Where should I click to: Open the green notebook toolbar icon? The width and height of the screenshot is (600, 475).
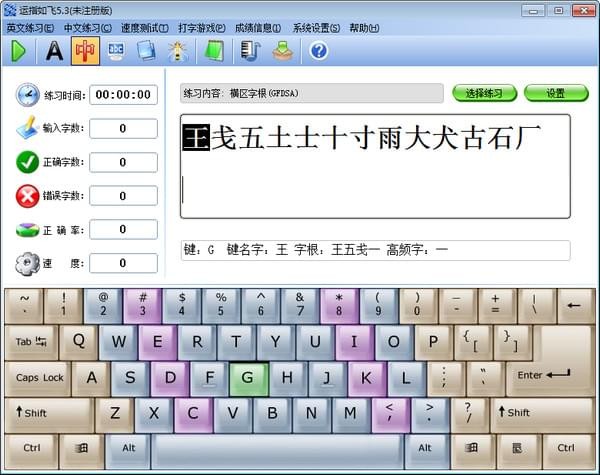coord(214,51)
